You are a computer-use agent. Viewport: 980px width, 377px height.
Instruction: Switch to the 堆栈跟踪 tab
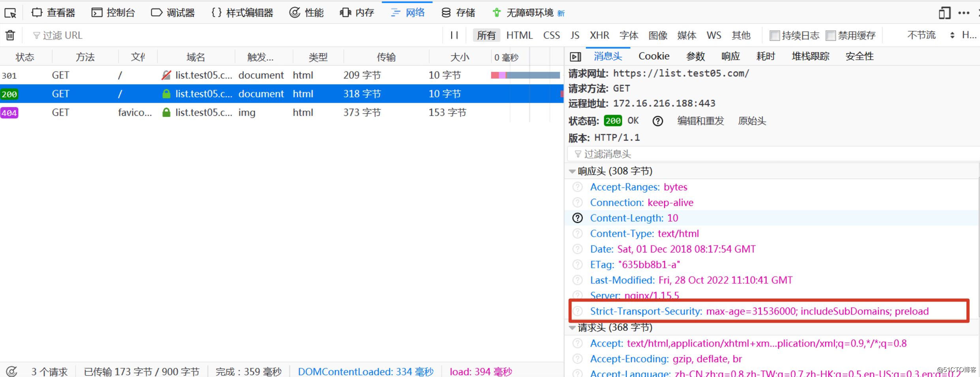(x=810, y=56)
